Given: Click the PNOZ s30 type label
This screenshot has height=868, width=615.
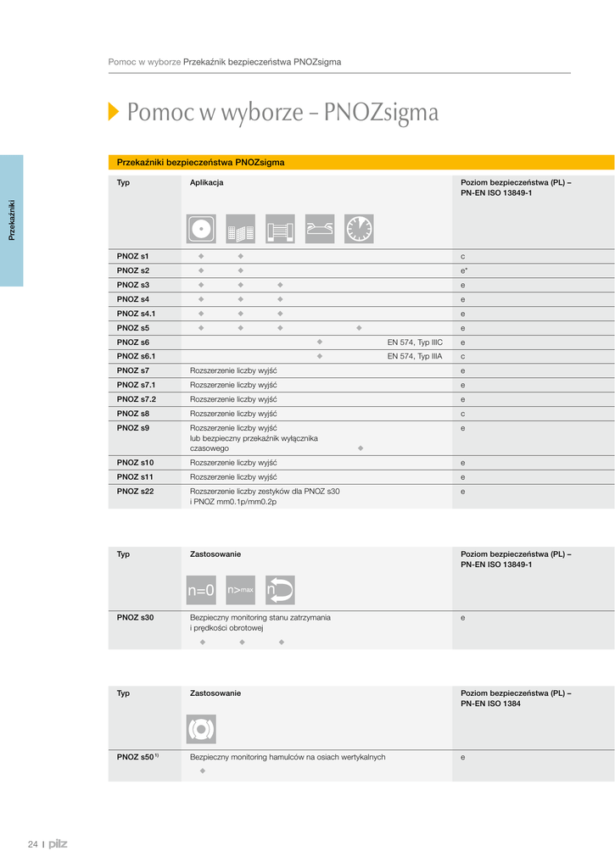Looking at the screenshot, I should [x=135, y=618].
